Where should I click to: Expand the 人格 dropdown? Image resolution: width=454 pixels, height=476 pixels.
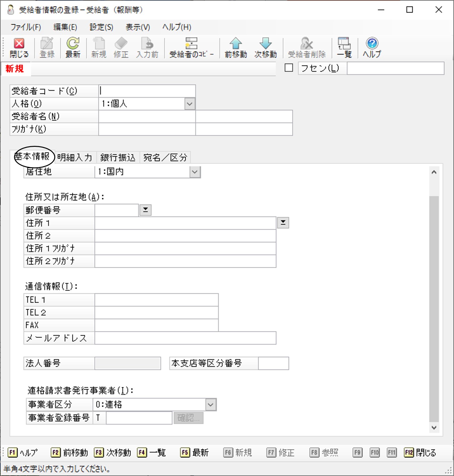tap(189, 104)
